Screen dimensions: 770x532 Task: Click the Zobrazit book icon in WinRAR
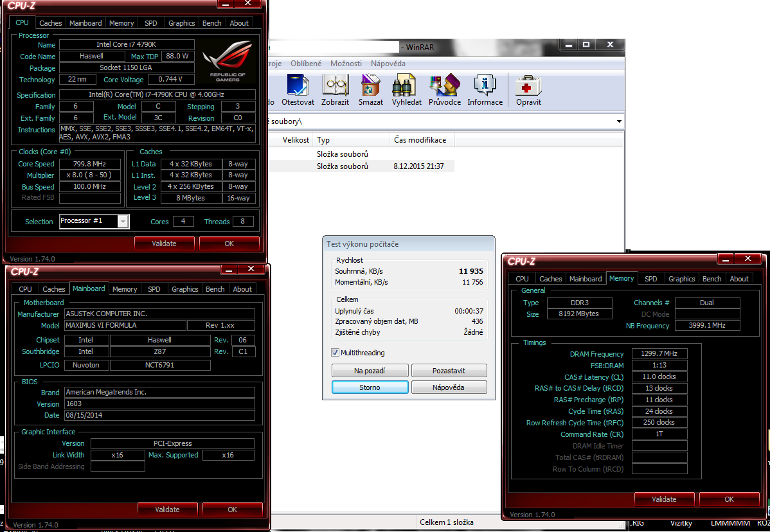(336, 90)
